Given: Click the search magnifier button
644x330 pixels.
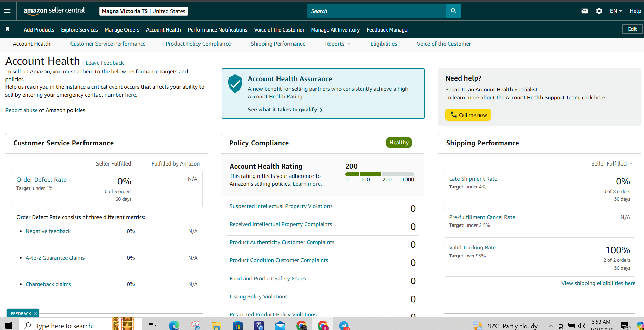Looking at the screenshot, I should (453, 11).
